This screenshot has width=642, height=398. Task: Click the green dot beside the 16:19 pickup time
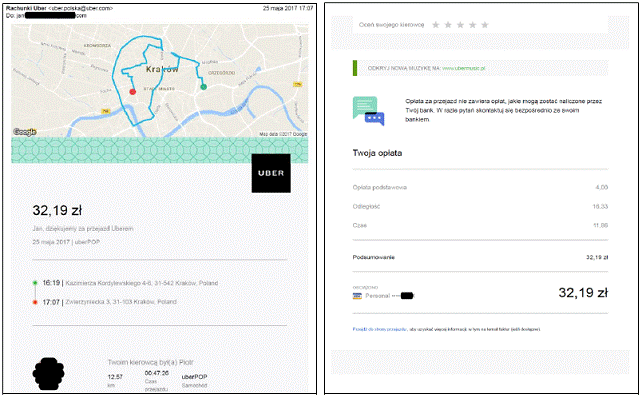pos(35,283)
